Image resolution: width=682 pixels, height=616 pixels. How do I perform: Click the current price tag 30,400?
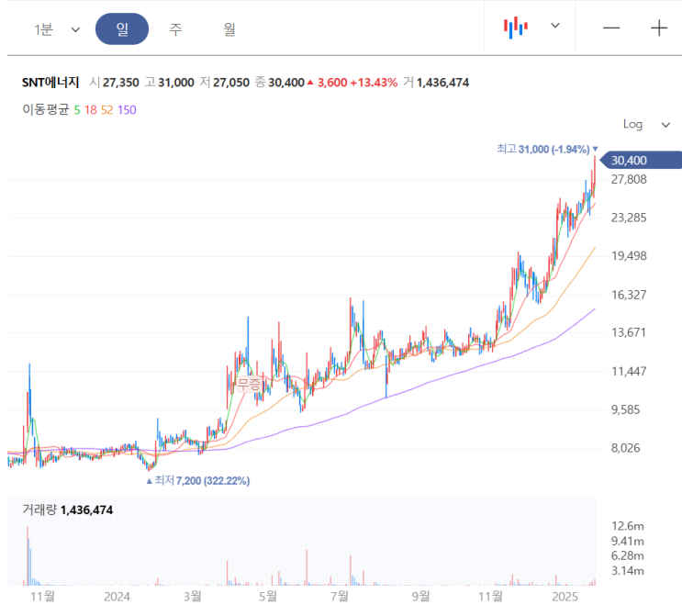coord(641,161)
